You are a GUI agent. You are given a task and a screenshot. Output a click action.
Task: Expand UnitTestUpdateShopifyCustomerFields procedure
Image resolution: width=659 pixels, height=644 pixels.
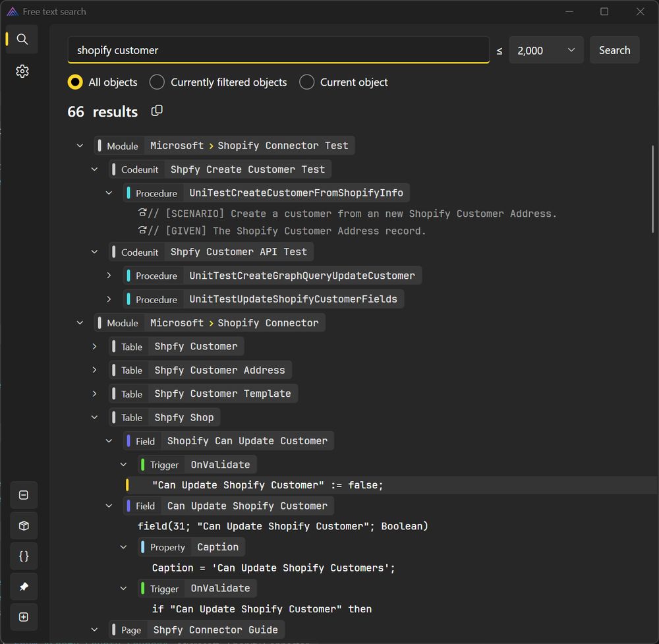click(109, 299)
